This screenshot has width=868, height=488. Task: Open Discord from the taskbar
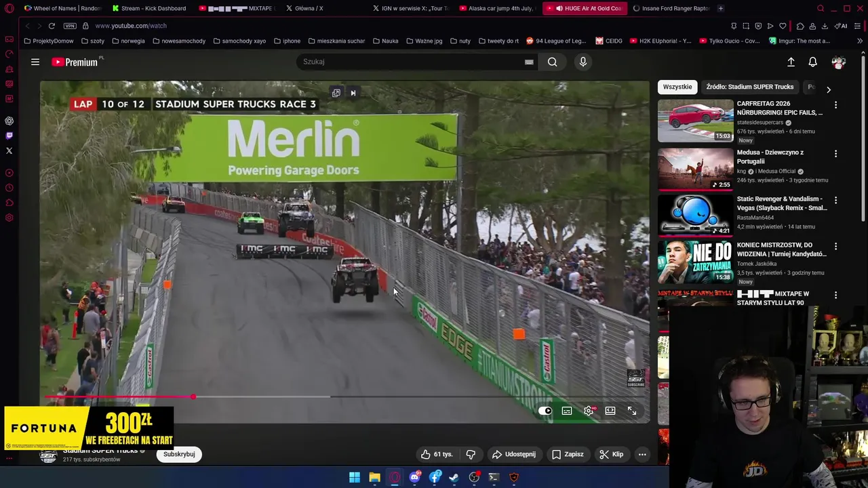(414, 477)
